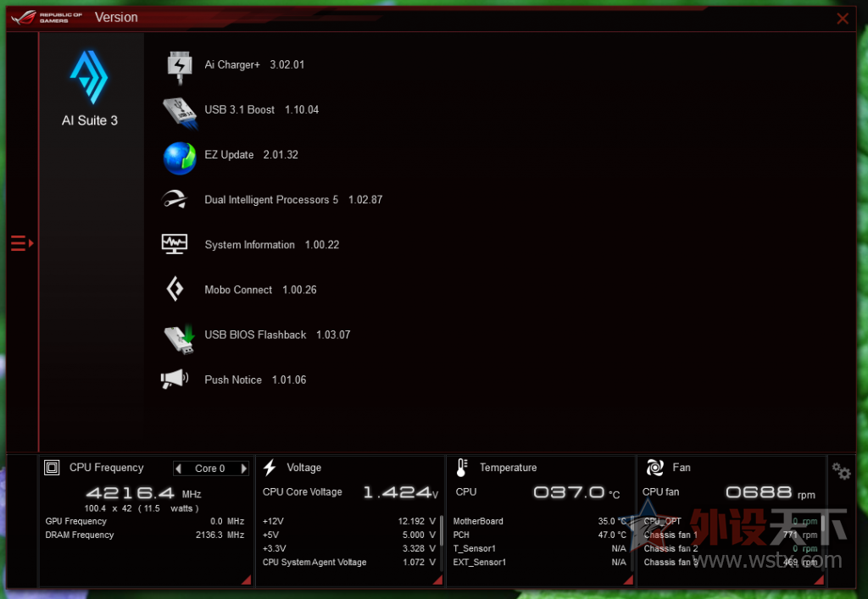Click the Fan panel icon

coord(655,468)
